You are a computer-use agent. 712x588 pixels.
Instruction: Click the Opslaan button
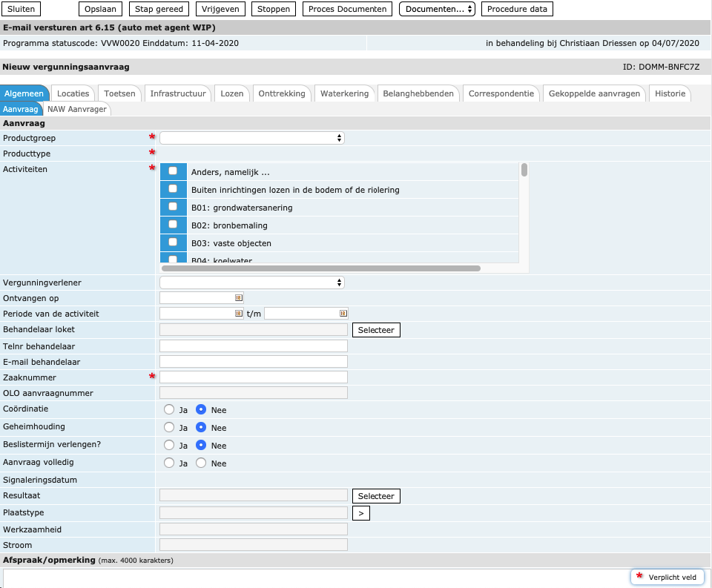[100, 9]
